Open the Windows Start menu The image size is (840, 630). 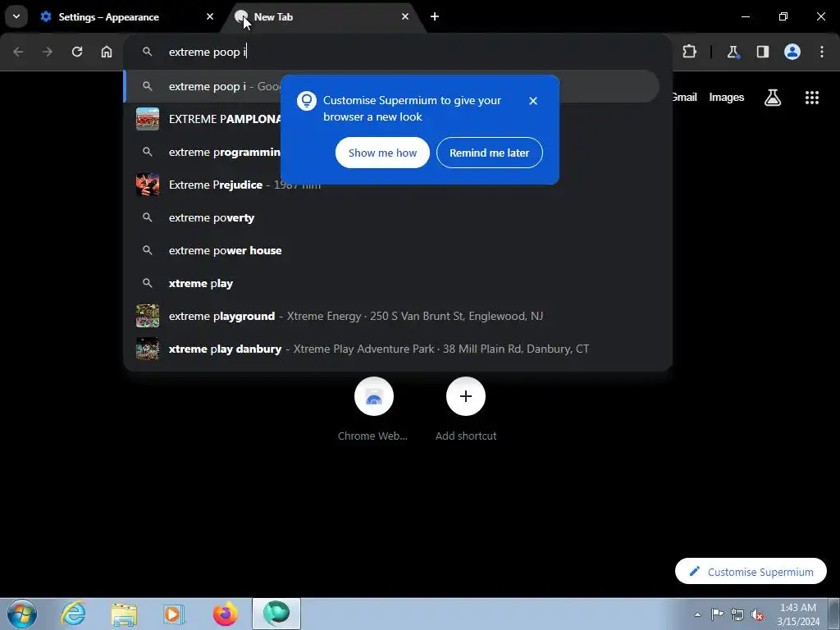pos(22,614)
